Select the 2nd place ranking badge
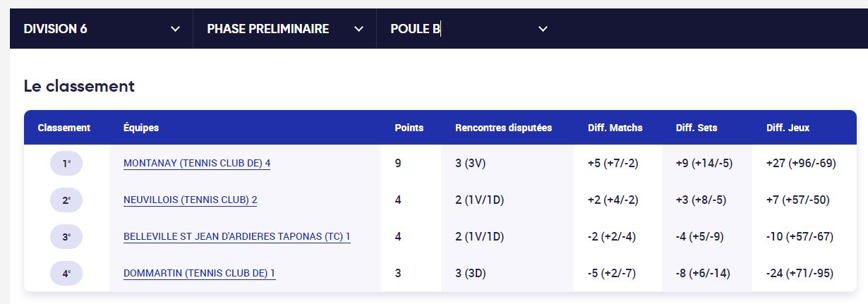The height and width of the screenshot is (304, 868). (x=66, y=200)
